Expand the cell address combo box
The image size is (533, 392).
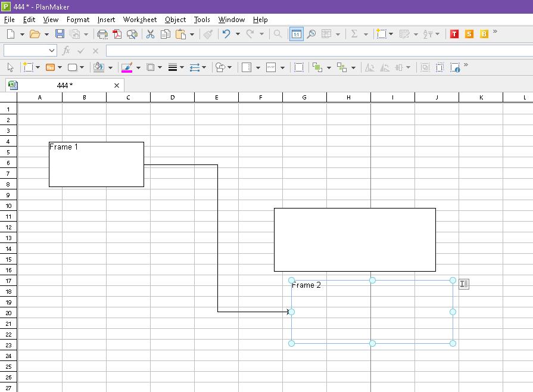(x=51, y=51)
